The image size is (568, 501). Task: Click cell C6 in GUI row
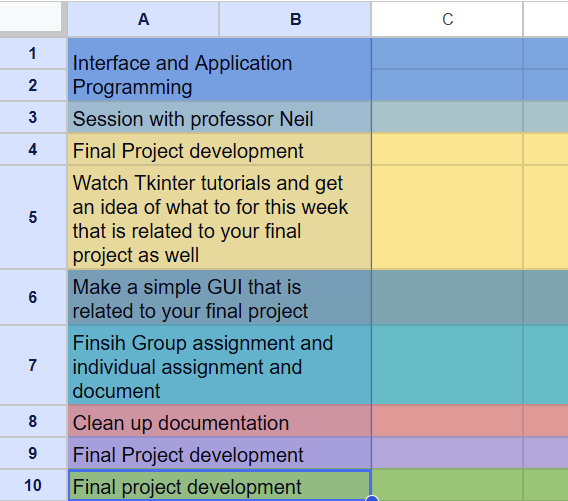coord(447,297)
